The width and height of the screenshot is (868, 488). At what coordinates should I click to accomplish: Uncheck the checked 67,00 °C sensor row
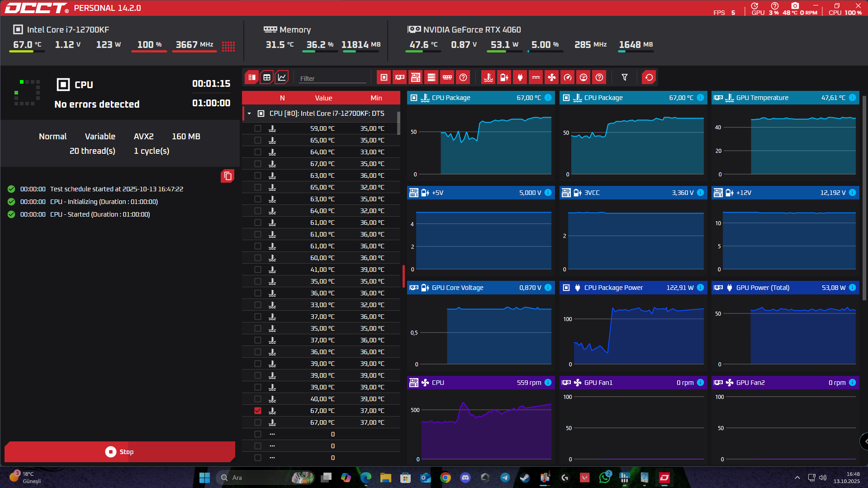[x=258, y=411]
